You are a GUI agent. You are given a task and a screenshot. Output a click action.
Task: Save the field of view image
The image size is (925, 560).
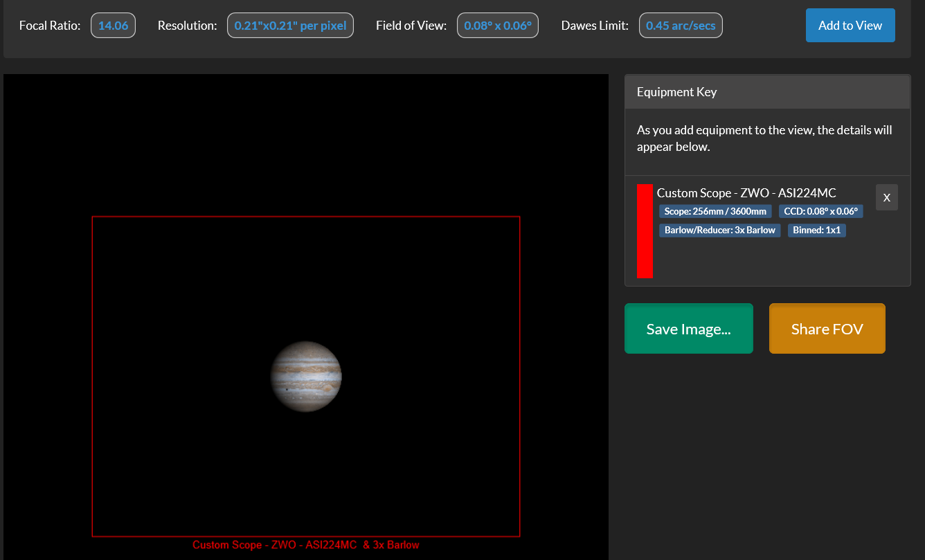(x=689, y=329)
